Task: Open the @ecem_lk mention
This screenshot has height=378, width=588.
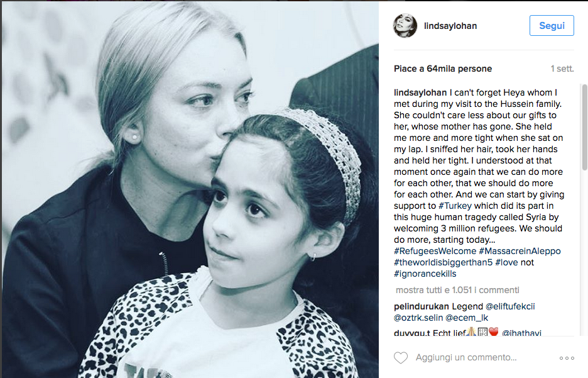Action: (467, 318)
